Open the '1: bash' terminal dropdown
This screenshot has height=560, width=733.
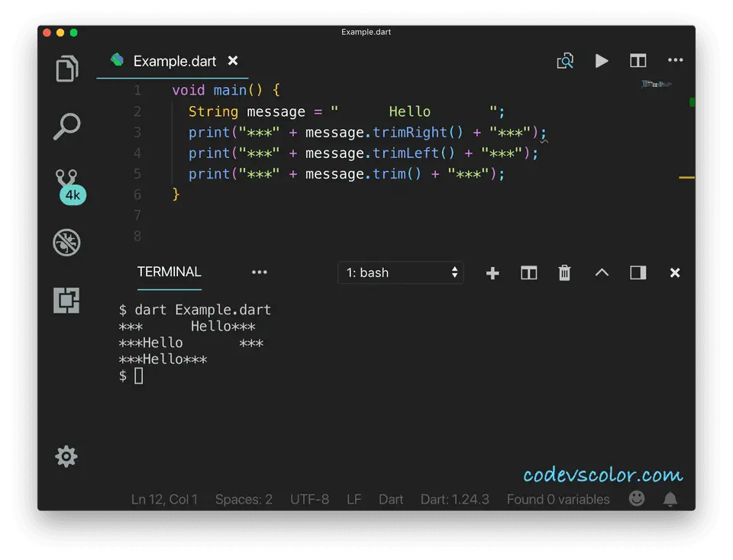[x=401, y=272]
